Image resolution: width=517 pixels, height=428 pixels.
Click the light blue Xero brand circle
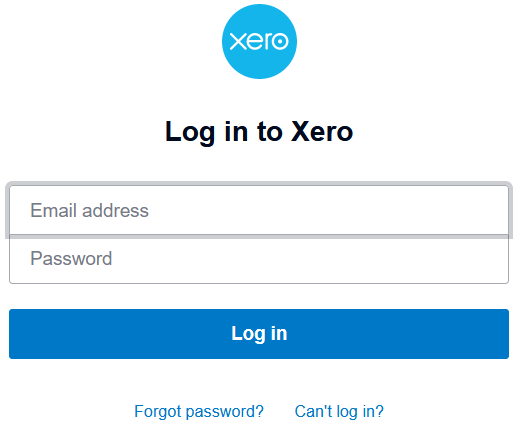259,41
